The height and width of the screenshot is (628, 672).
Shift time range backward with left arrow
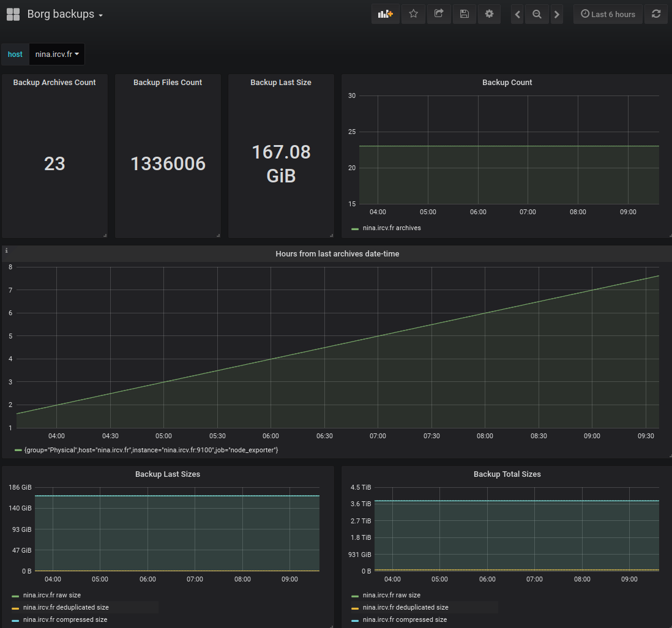pos(518,14)
